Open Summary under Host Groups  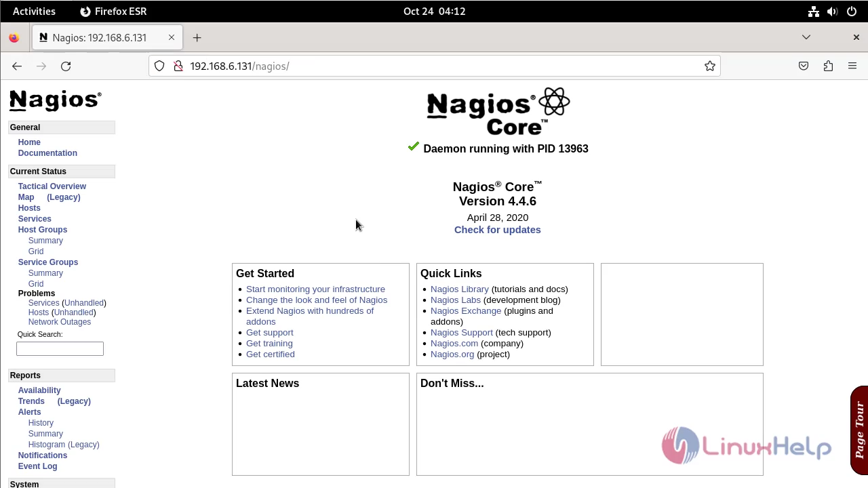(45, 241)
